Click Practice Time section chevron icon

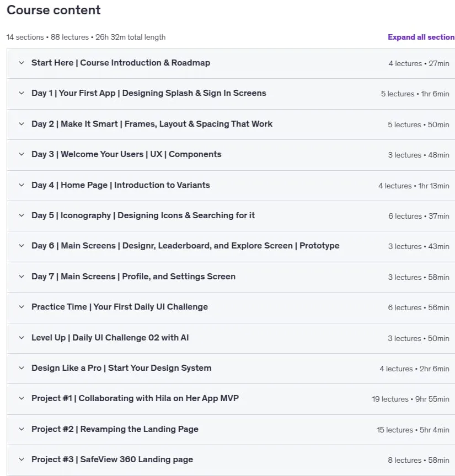pyautogui.click(x=22, y=307)
